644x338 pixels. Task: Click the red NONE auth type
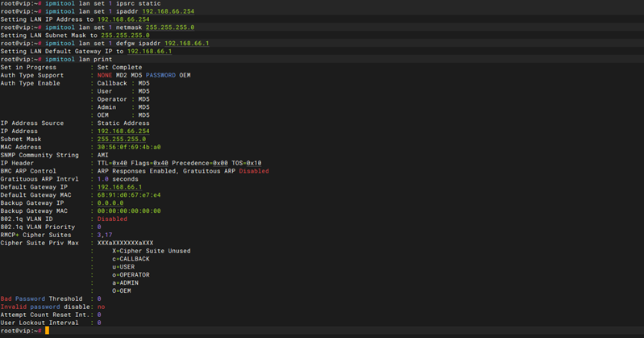tap(105, 75)
